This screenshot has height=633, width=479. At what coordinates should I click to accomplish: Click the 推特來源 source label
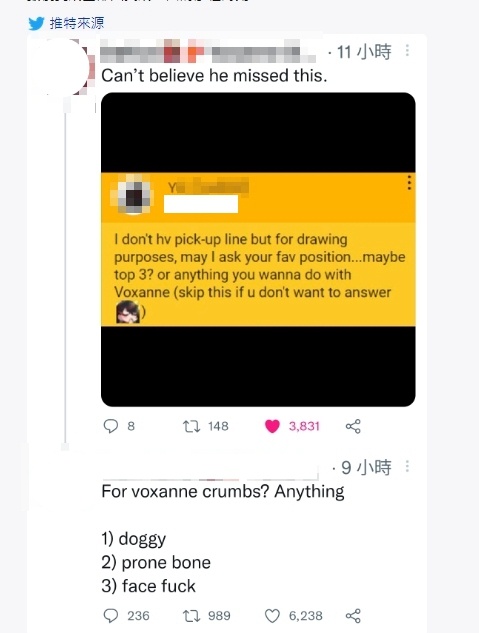point(77,23)
